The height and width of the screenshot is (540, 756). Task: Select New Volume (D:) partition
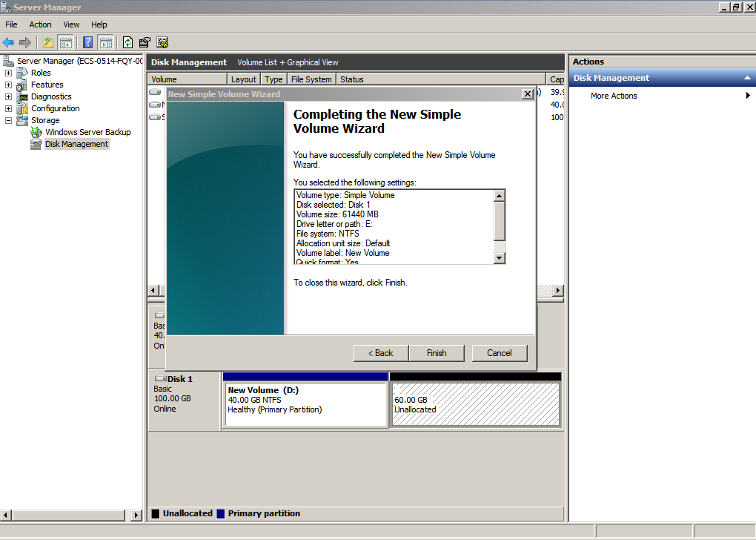coord(305,404)
